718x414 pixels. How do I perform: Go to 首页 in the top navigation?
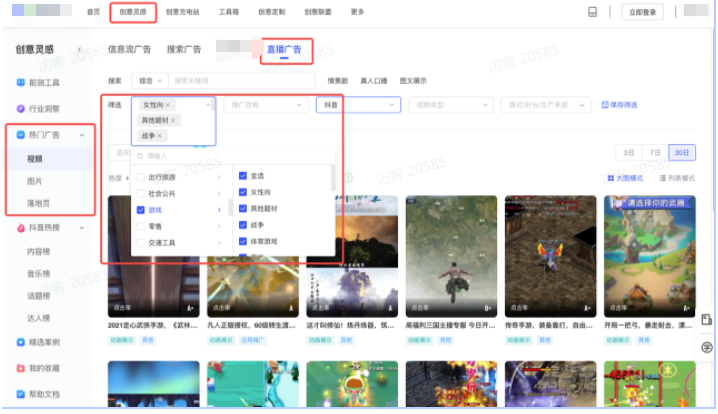(93, 12)
